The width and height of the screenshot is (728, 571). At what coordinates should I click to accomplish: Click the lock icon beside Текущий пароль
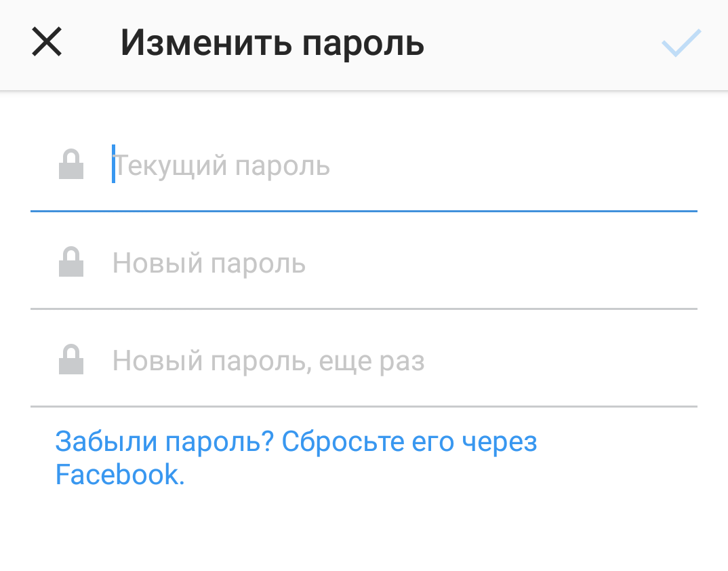[71, 165]
